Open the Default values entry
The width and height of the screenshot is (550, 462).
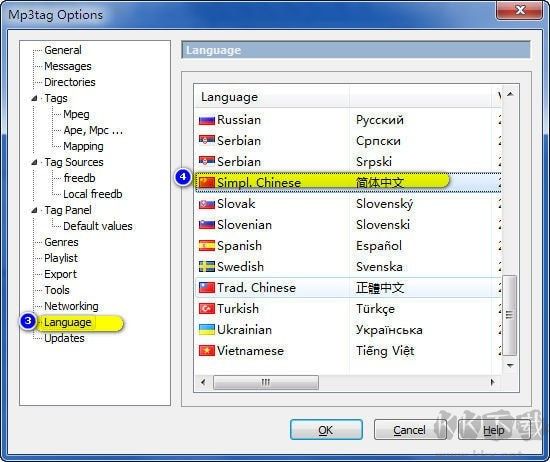coord(98,226)
